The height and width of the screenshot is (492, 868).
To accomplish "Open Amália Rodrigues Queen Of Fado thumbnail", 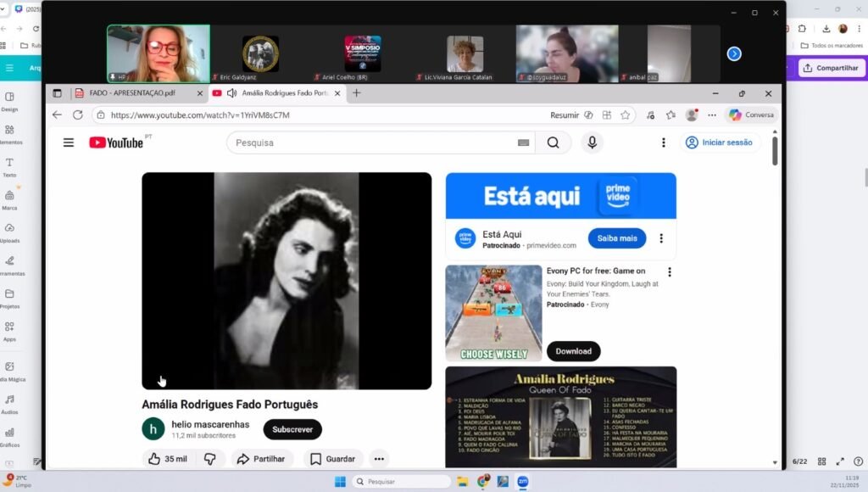I will click(x=561, y=417).
